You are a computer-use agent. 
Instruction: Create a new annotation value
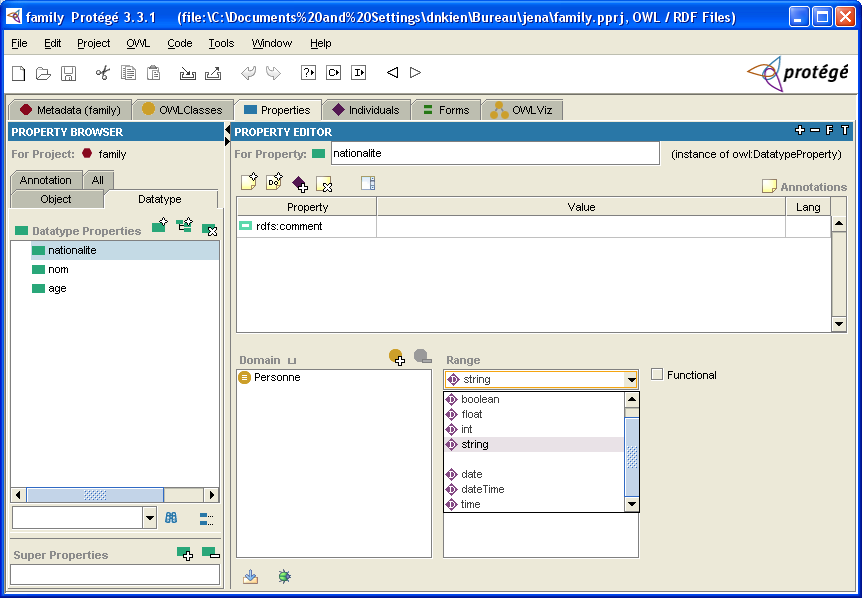(x=249, y=181)
